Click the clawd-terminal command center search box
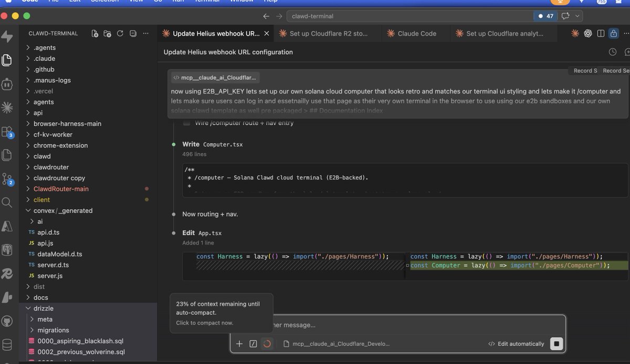Viewport: 630px width, 364px height. (x=409, y=16)
